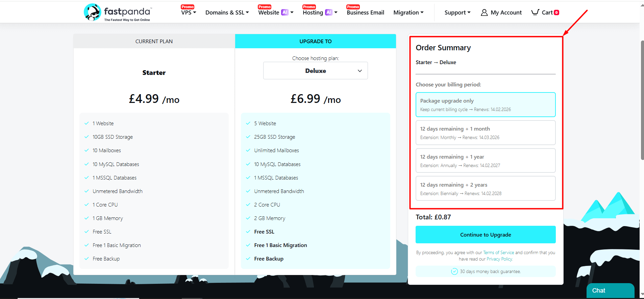The height and width of the screenshot is (299, 644).
Task: Click the cart item count badge
Action: click(x=556, y=12)
